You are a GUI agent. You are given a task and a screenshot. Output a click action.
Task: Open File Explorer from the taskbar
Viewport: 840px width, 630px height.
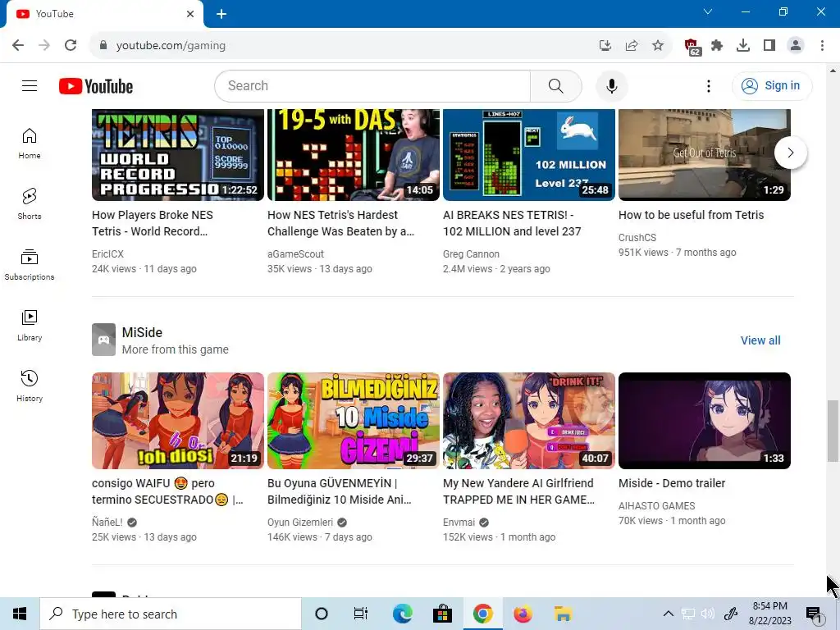click(563, 614)
